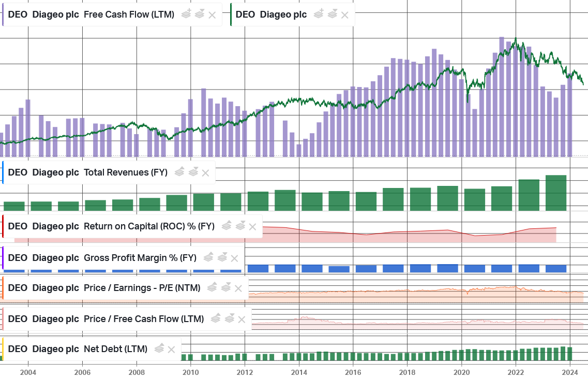Remove the DEO Diageo plc price series
Viewport: 588px width, 378px height.
click(344, 15)
